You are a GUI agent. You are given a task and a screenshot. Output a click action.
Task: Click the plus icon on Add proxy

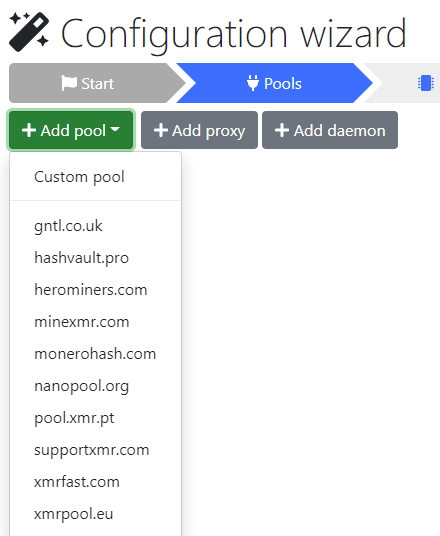pyautogui.click(x=161, y=130)
